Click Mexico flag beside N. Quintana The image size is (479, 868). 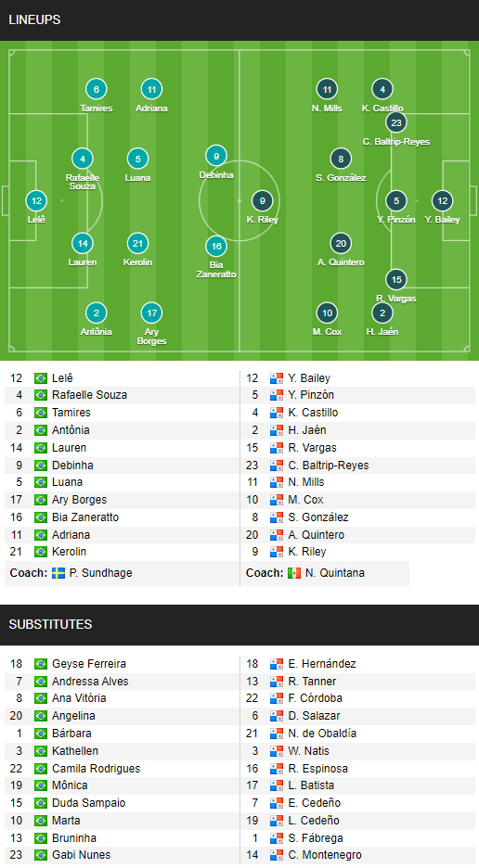pos(294,573)
